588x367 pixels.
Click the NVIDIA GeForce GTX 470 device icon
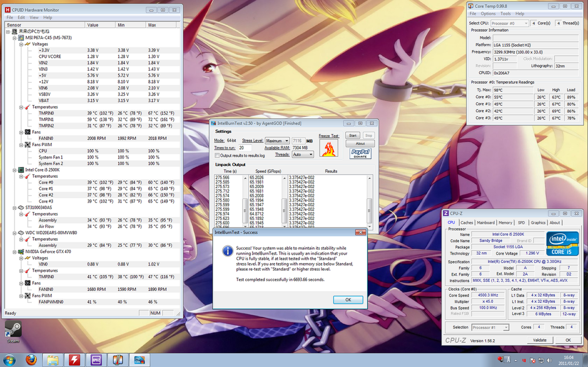click(21, 252)
